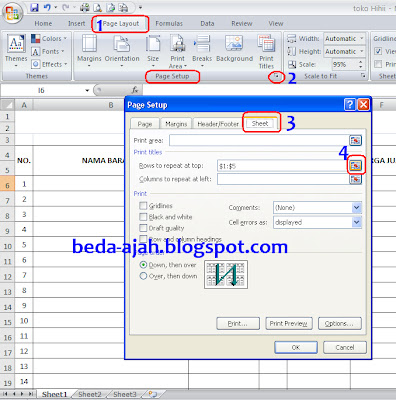396x400 pixels.
Task: Toggle Gridlines View checkbox in ribbon
Action: point(378,51)
